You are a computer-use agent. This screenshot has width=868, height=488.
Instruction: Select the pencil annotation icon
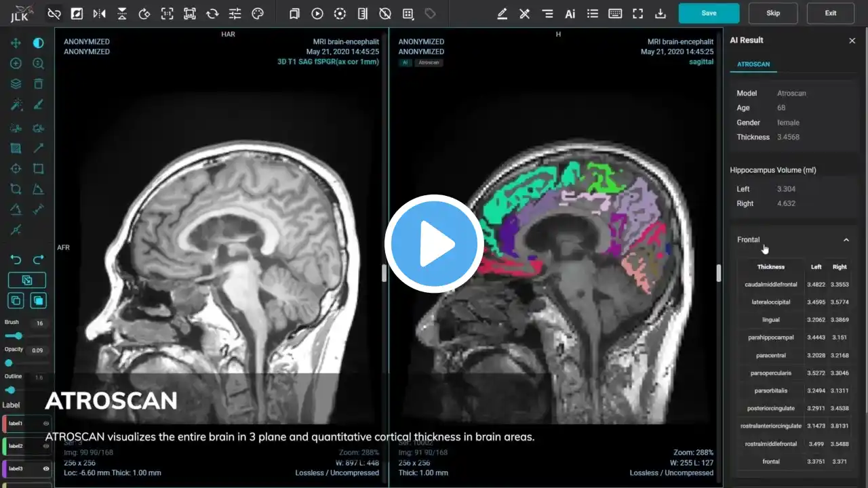[x=502, y=14]
